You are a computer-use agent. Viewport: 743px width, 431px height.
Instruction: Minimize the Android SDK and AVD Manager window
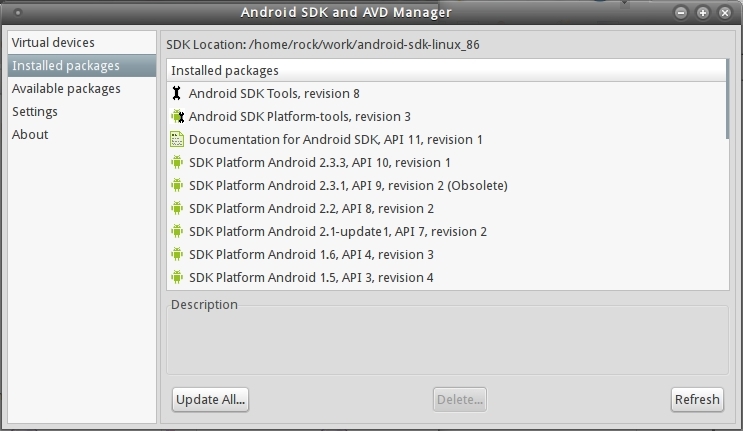681,13
